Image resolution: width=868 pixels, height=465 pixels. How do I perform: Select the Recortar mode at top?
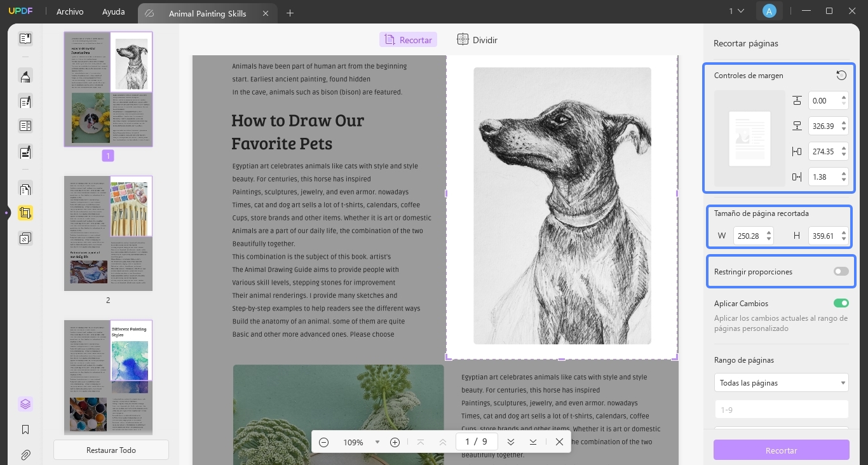(x=408, y=40)
